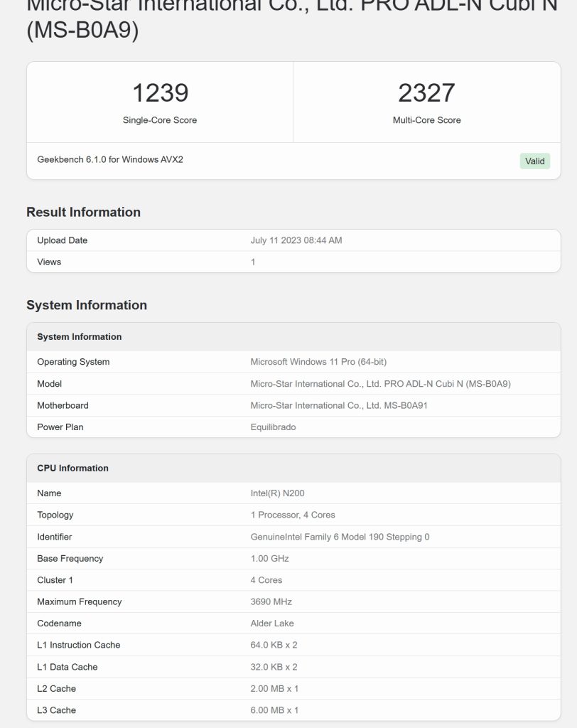The image size is (577, 728).
Task: Click the large System Information section heading
Action: (x=87, y=305)
